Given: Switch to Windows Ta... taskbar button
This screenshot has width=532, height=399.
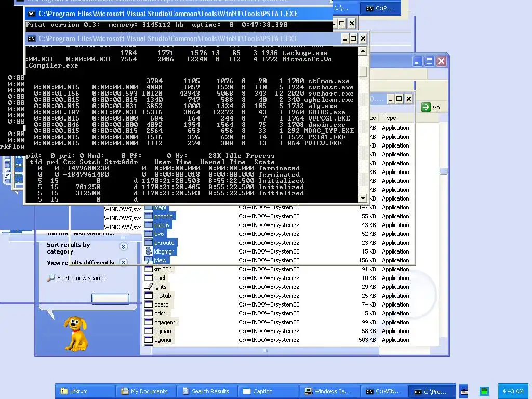Looking at the screenshot, I should (x=329, y=391).
